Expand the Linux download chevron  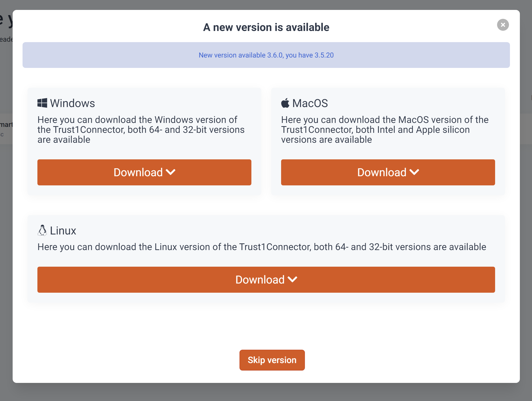[x=293, y=280]
